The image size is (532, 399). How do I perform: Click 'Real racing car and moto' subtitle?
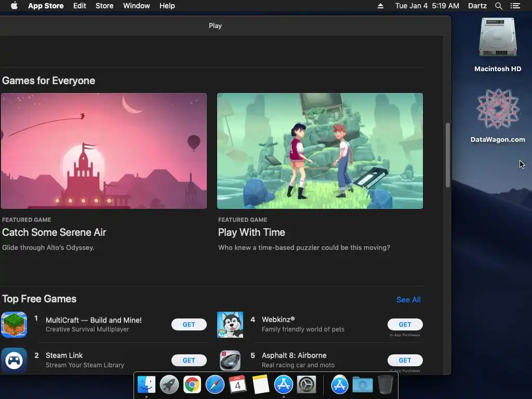(298, 365)
